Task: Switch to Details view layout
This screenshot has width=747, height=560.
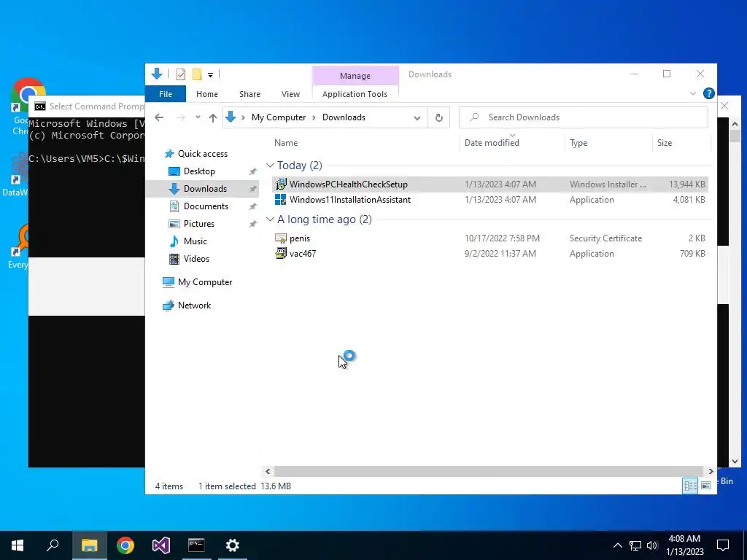Action: pos(690,485)
